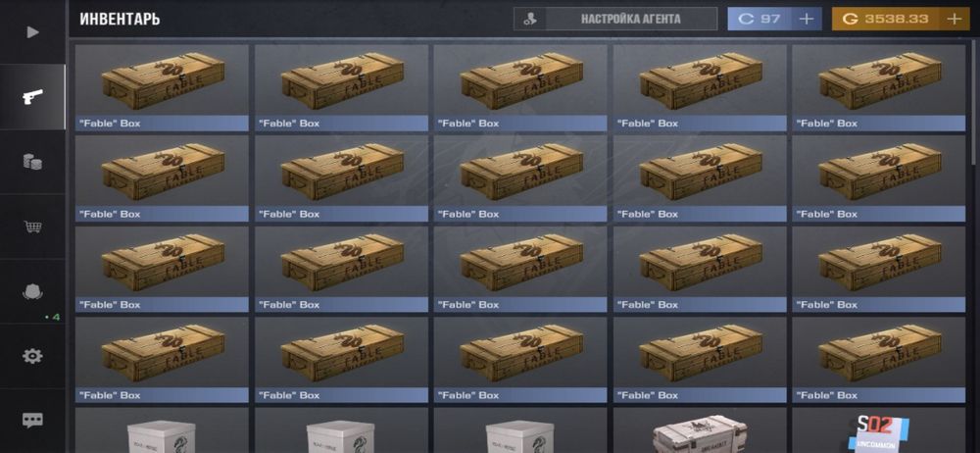Image resolution: width=980 pixels, height=453 pixels.
Task: Open the settings gear icon
Action: [x=32, y=356]
